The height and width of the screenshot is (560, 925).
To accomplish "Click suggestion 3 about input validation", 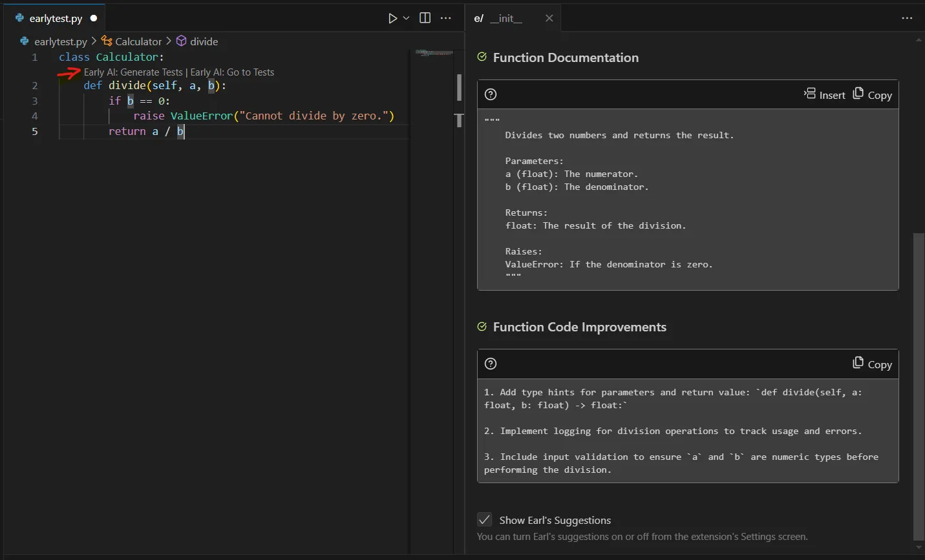I will (681, 463).
